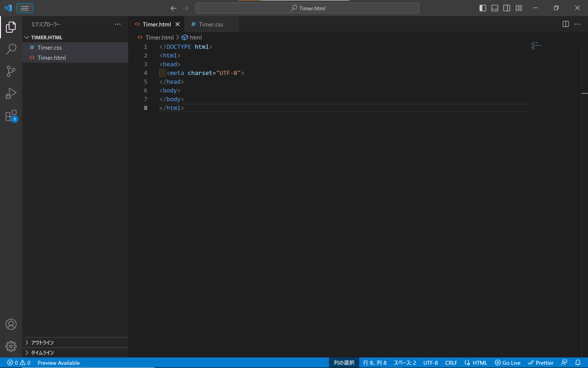Viewport: 588px width, 368px height.
Task: Expand the タイムライン section
Action: click(x=75, y=352)
